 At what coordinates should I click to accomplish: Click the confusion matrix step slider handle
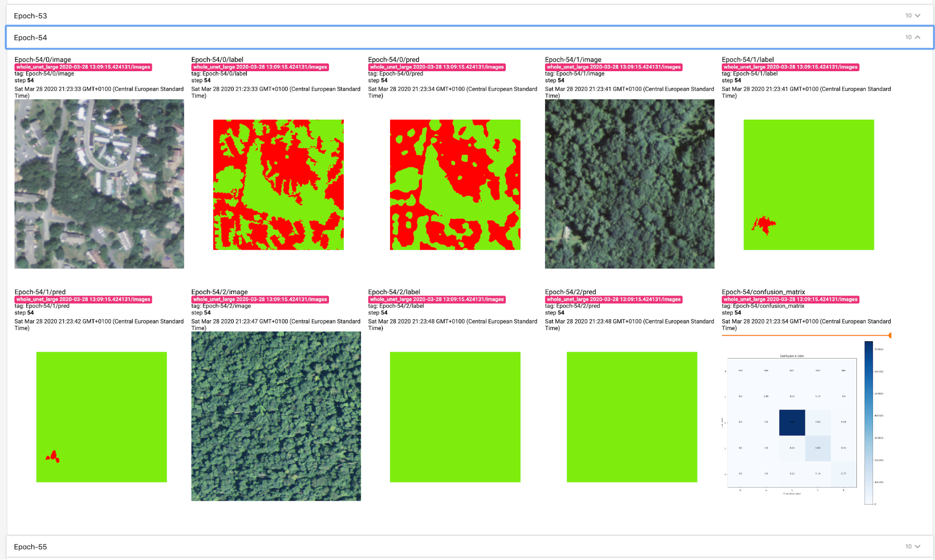click(890, 335)
